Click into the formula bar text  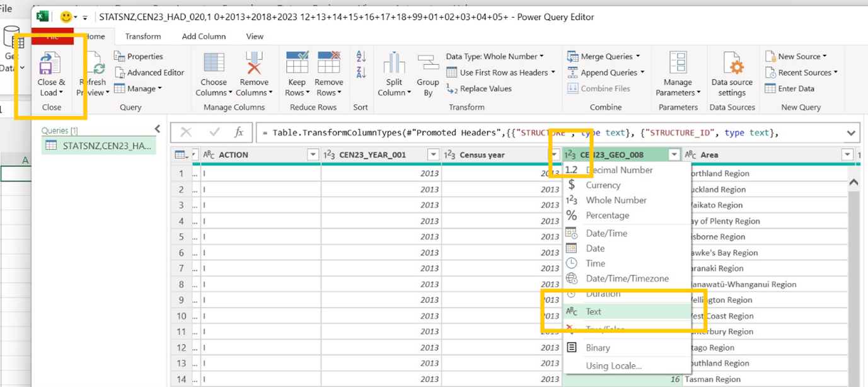[548, 133]
